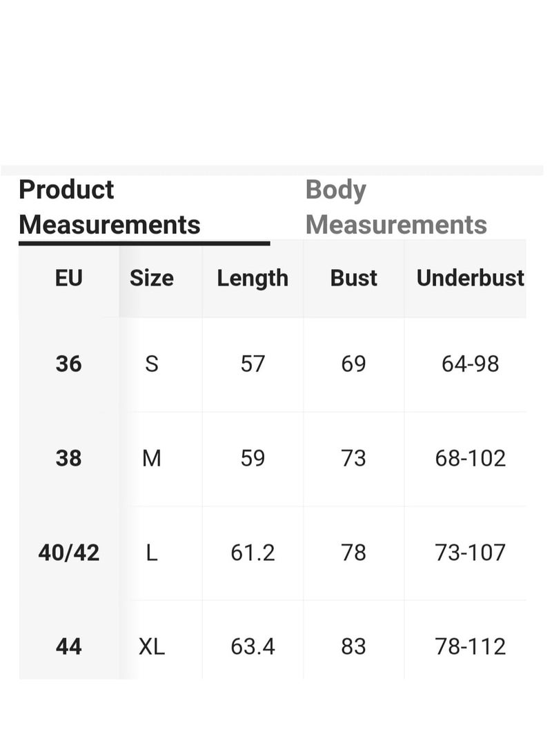Select the EU 38 row label

point(68,458)
